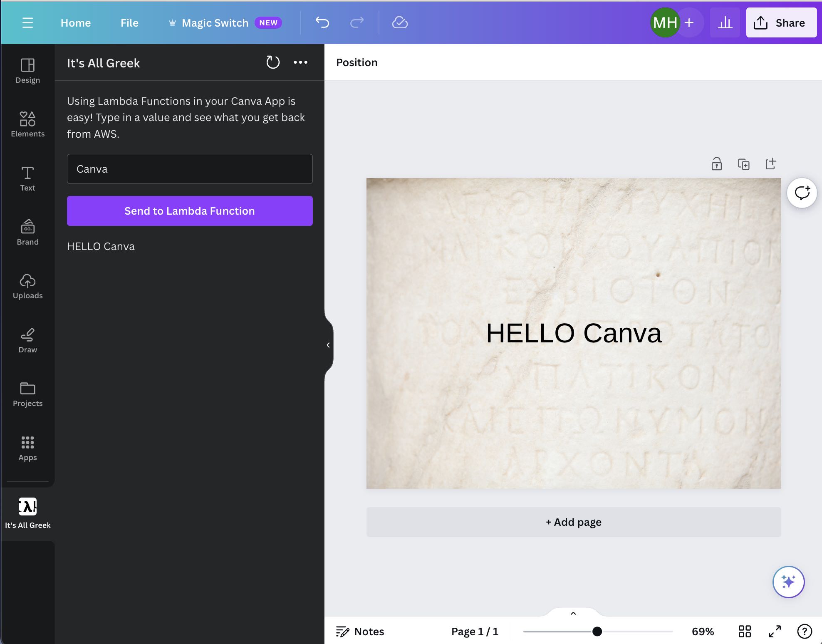Open the Home menu item
The height and width of the screenshot is (644, 822).
click(x=75, y=22)
